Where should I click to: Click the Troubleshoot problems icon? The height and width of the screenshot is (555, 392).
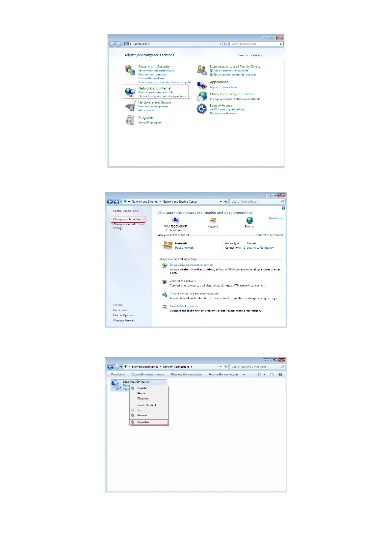tap(165, 307)
